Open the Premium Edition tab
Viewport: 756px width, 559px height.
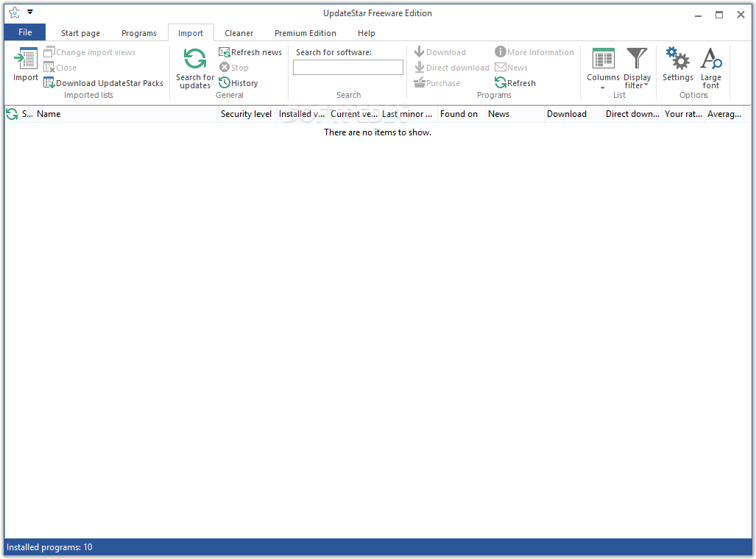click(x=305, y=33)
